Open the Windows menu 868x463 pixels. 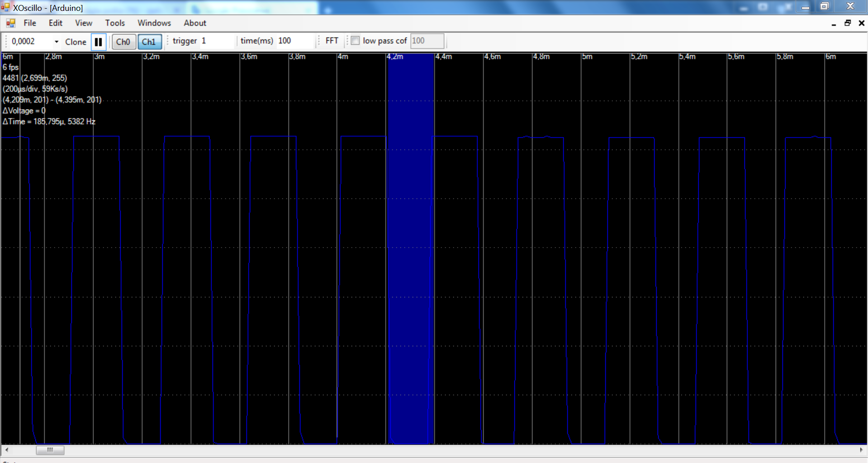(154, 23)
